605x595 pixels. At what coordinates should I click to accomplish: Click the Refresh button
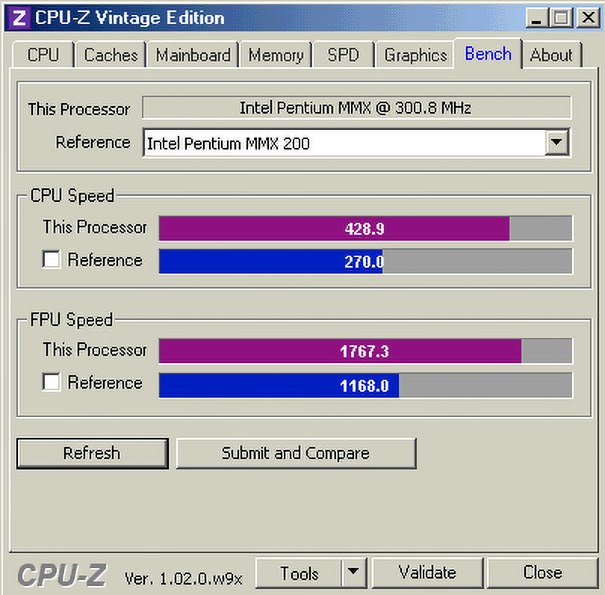click(x=92, y=453)
